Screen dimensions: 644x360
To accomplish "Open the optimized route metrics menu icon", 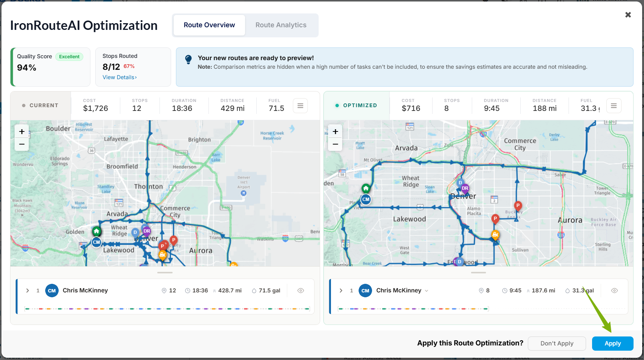I will [614, 106].
